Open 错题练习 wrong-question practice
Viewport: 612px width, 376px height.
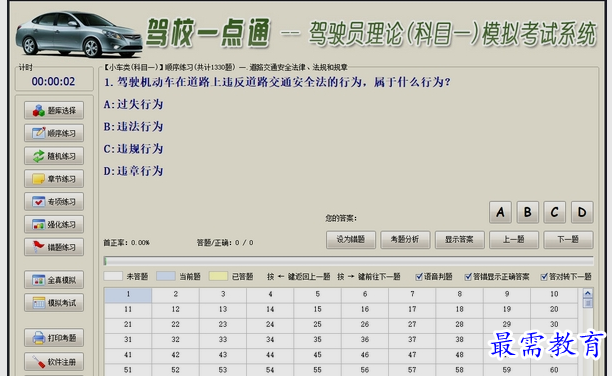click(x=54, y=247)
